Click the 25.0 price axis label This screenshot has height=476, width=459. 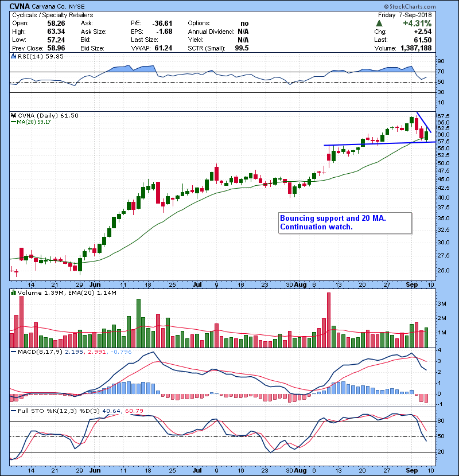(443, 270)
